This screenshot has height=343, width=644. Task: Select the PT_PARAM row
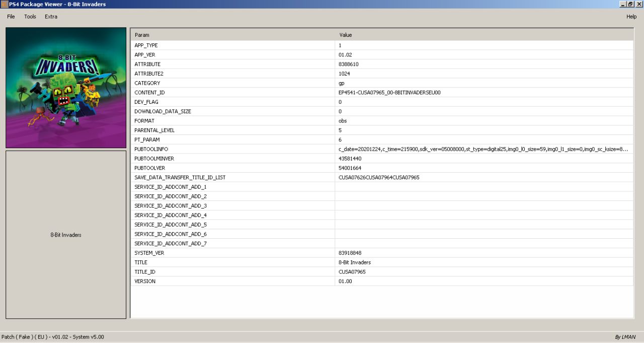tap(382, 140)
